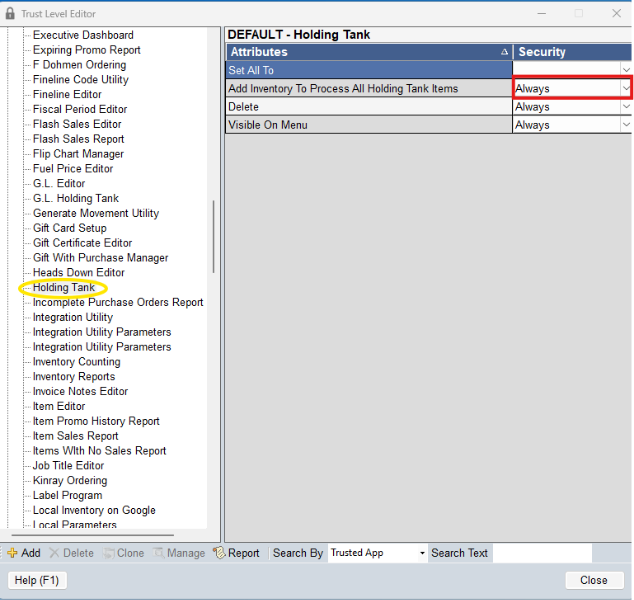Open the Set All To security dropdown
This screenshot has width=634, height=600.
tap(626, 70)
